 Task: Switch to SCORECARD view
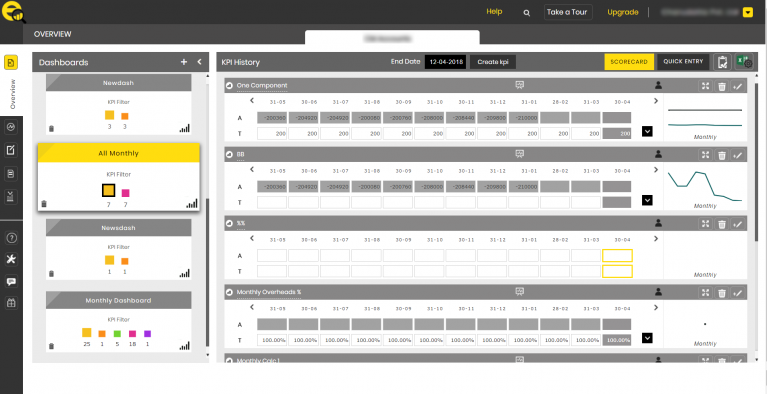click(629, 62)
